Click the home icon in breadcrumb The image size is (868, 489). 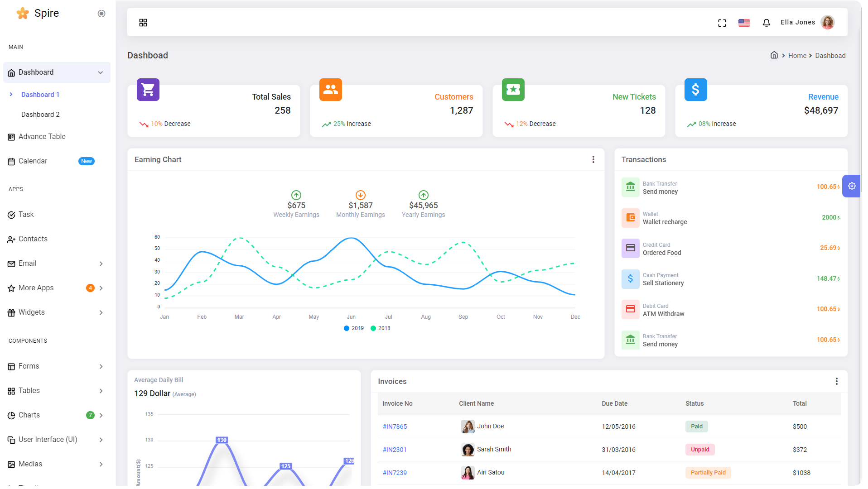pyautogui.click(x=774, y=55)
